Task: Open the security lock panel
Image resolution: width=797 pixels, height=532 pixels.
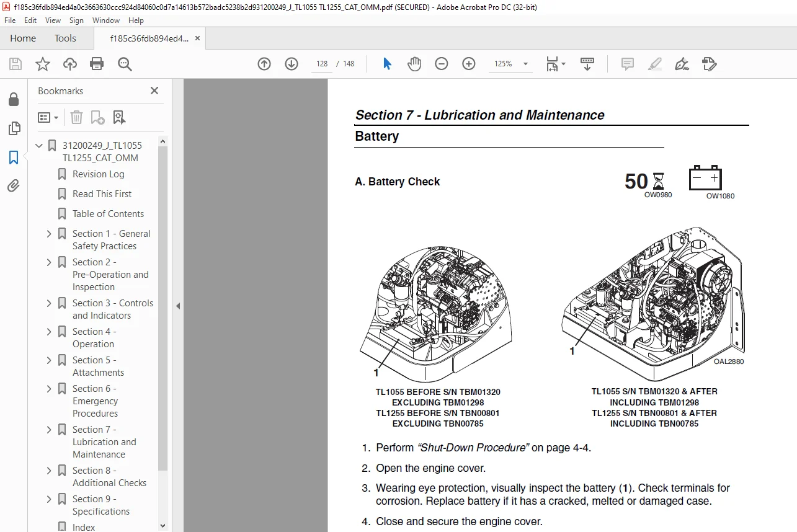Action: coord(14,100)
